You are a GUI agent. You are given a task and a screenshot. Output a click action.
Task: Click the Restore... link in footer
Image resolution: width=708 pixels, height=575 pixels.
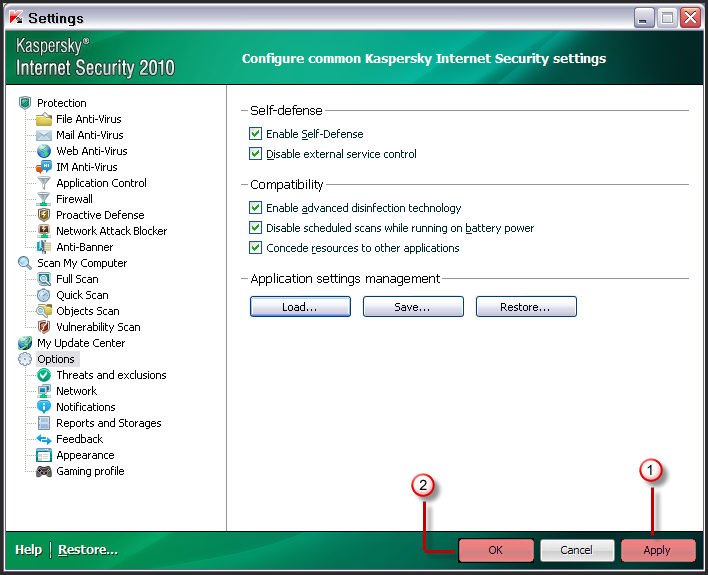(88, 550)
